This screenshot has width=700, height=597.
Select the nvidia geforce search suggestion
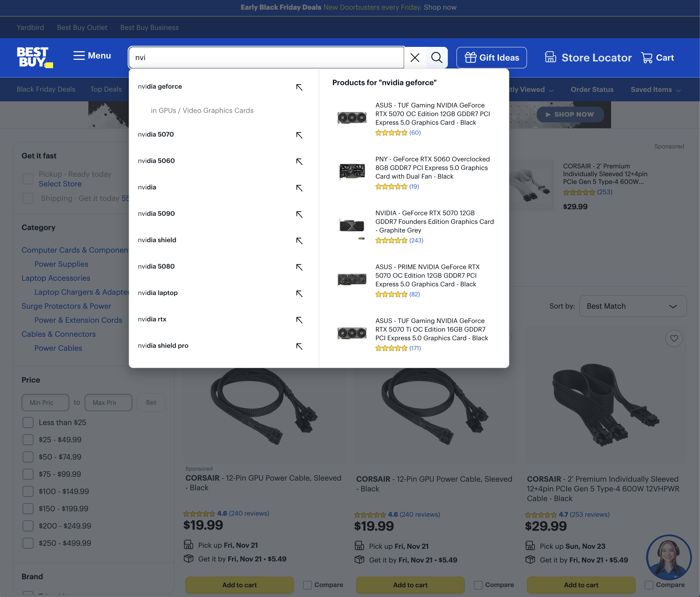(160, 86)
